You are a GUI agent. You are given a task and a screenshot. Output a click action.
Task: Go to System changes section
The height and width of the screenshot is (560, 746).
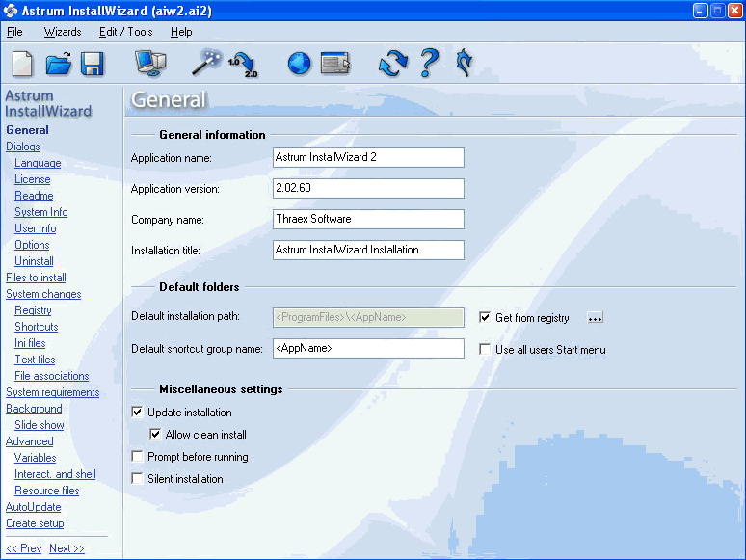point(43,294)
